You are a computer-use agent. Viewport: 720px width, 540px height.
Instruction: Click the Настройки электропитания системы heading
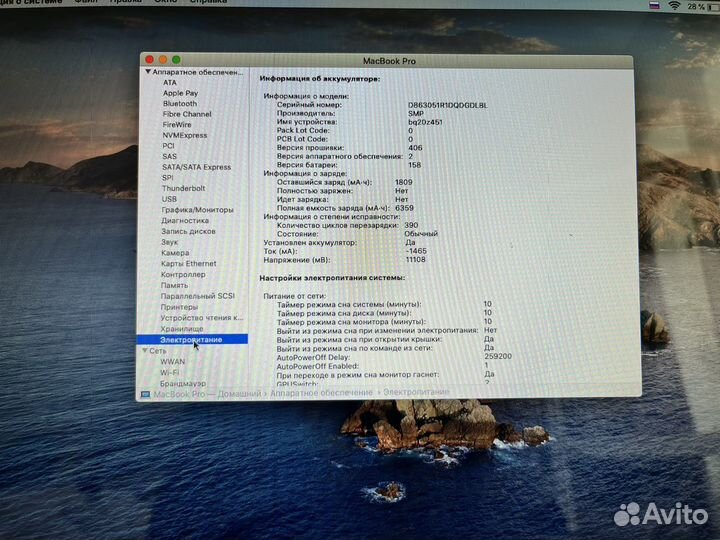tap(332, 278)
